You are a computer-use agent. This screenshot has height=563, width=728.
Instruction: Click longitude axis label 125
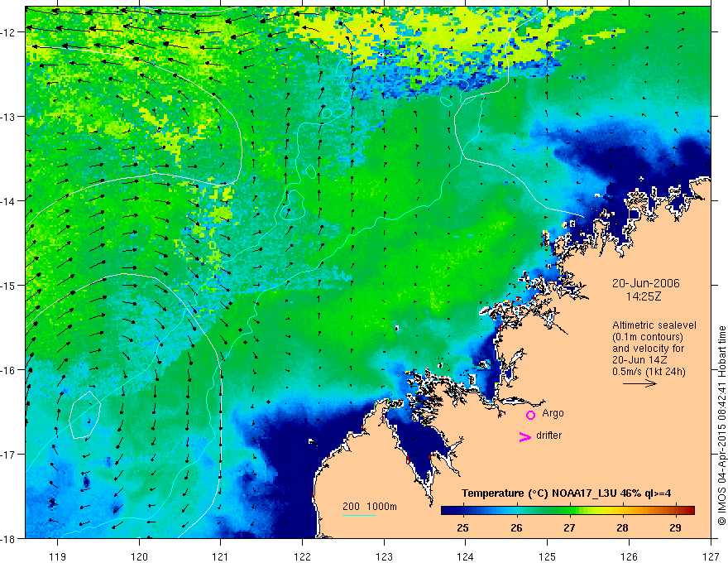[548, 556]
